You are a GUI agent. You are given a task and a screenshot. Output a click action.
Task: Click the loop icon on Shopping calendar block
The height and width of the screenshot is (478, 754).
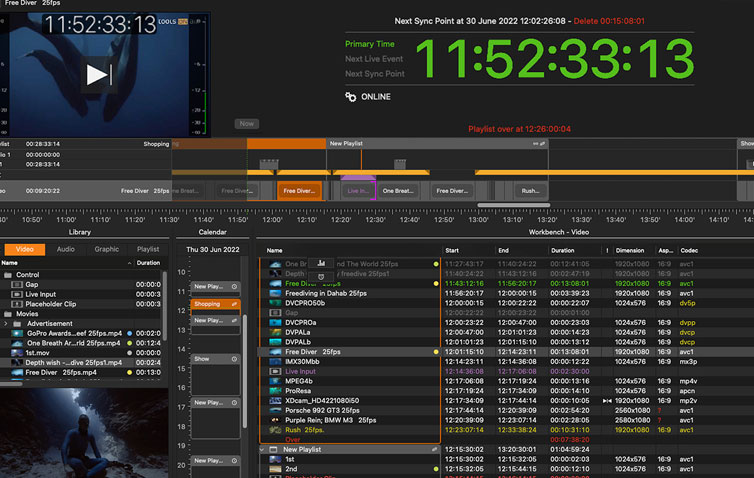tap(235, 304)
